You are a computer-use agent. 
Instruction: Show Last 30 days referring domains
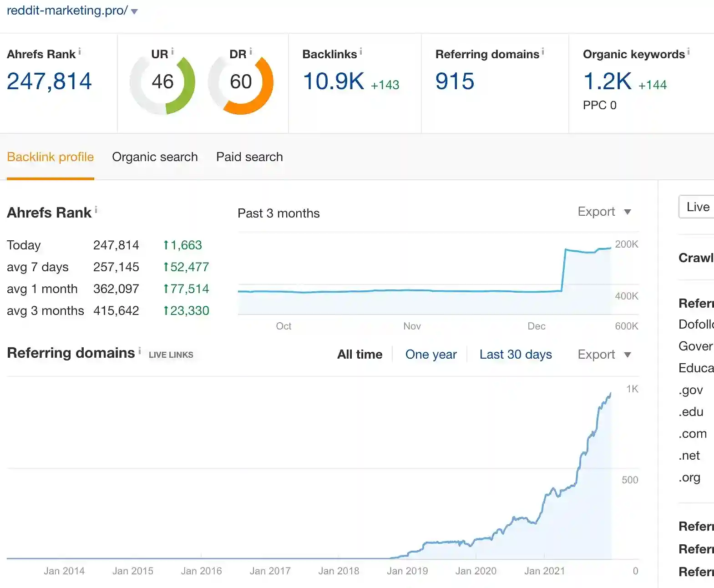pos(515,355)
